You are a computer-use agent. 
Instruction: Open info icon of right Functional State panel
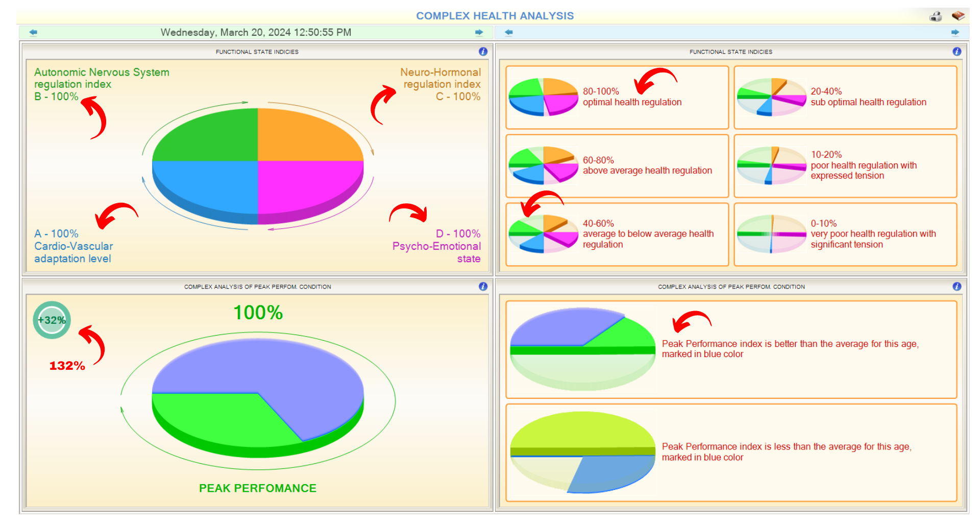(957, 52)
